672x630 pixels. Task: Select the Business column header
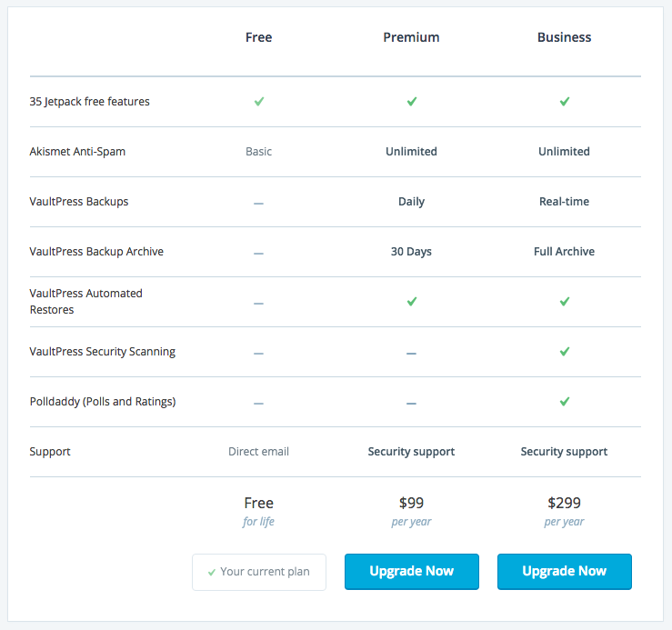click(564, 37)
